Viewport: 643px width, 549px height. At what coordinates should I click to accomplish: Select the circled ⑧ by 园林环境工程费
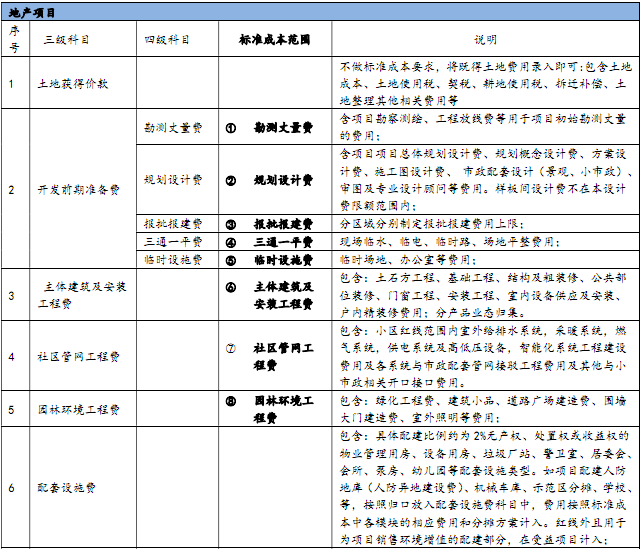point(230,401)
